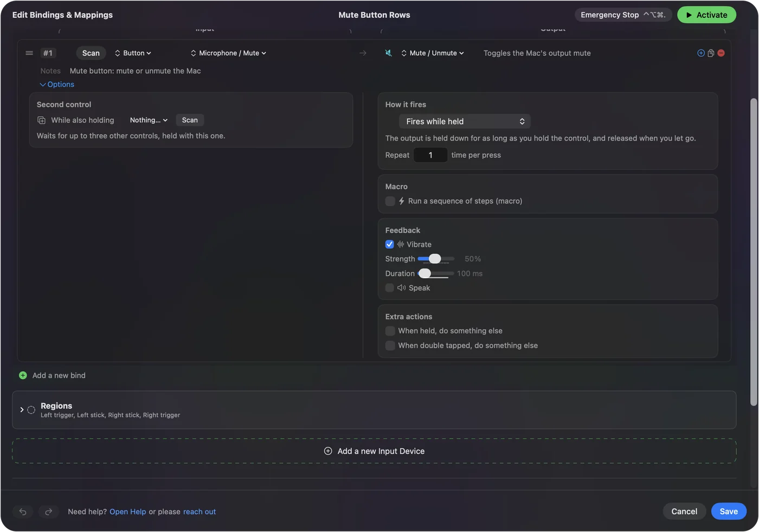Click the vibrate waveform icon

click(x=401, y=245)
